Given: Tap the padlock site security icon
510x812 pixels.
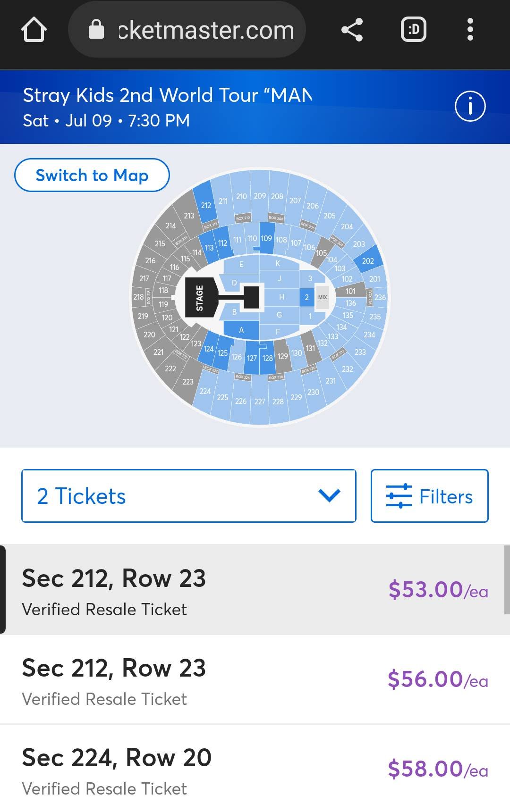Looking at the screenshot, I should [x=96, y=30].
